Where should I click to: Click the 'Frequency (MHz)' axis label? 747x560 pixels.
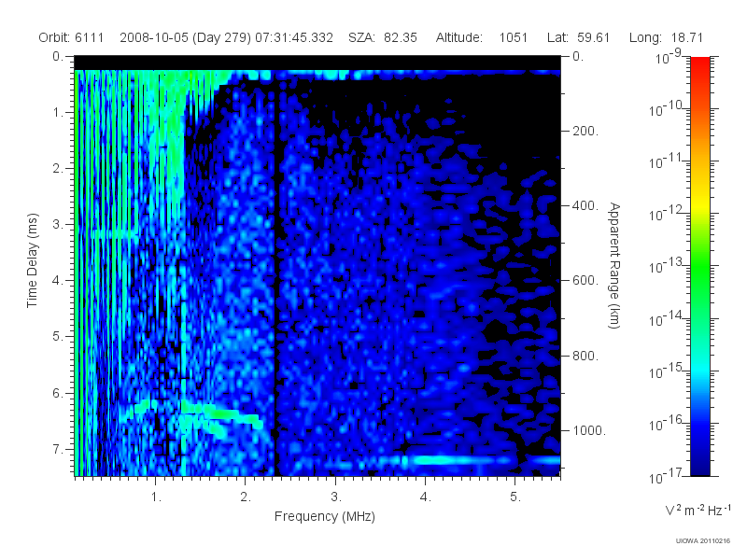click(x=325, y=517)
